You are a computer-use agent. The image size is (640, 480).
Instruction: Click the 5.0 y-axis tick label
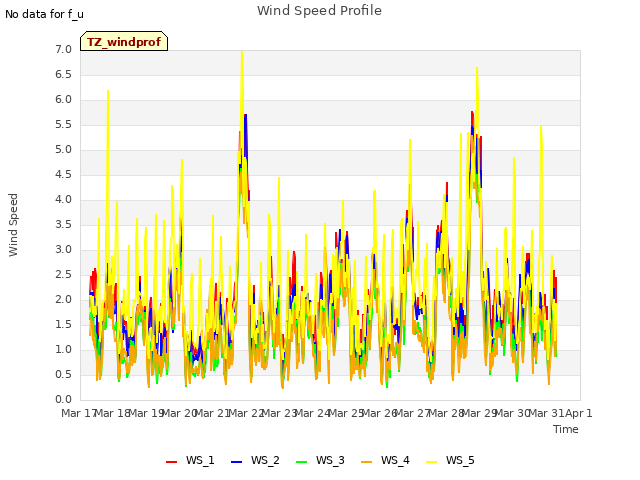[63, 150]
